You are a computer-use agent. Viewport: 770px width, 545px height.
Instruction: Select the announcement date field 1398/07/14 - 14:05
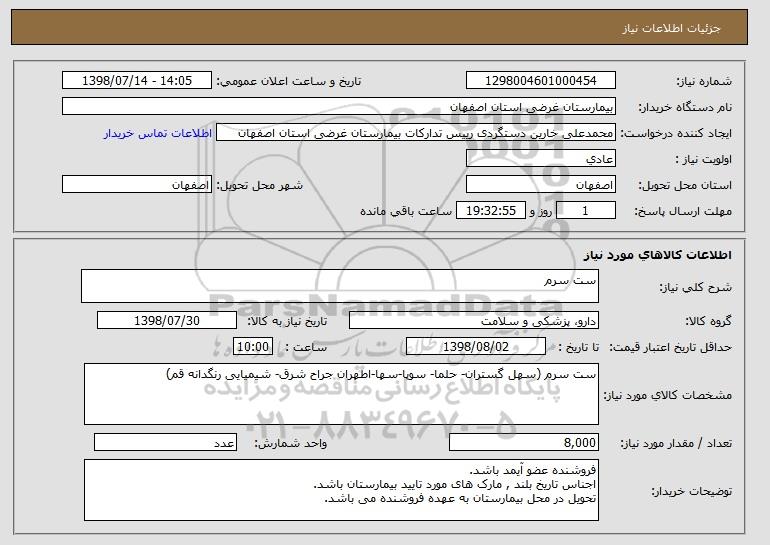137,81
